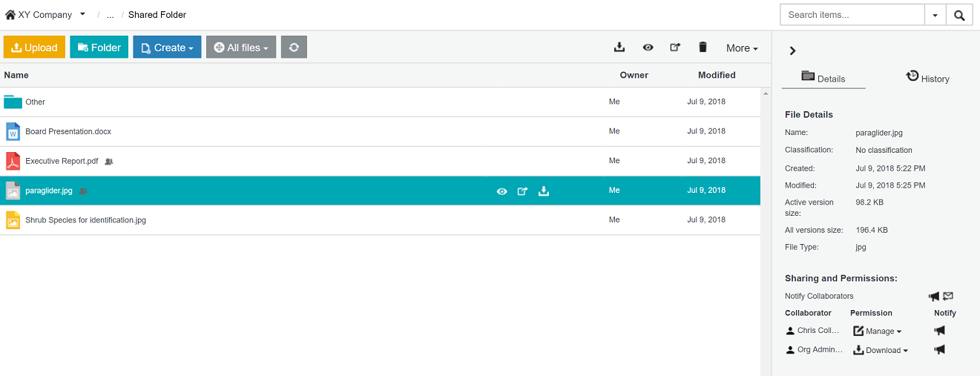The width and height of the screenshot is (980, 376).
Task: Sort by the Name column header
Action: point(16,75)
